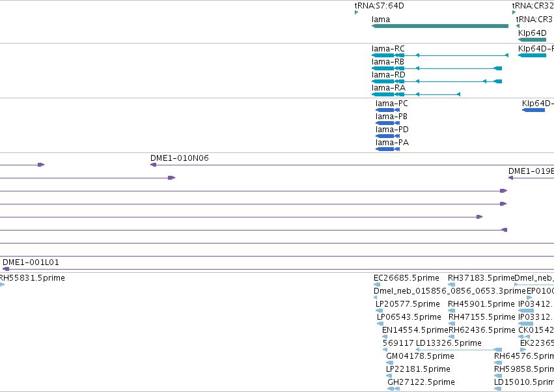The height and width of the screenshot is (392, 554).
Task: Click the EK22365 EST marker
Action: (523, 350)
